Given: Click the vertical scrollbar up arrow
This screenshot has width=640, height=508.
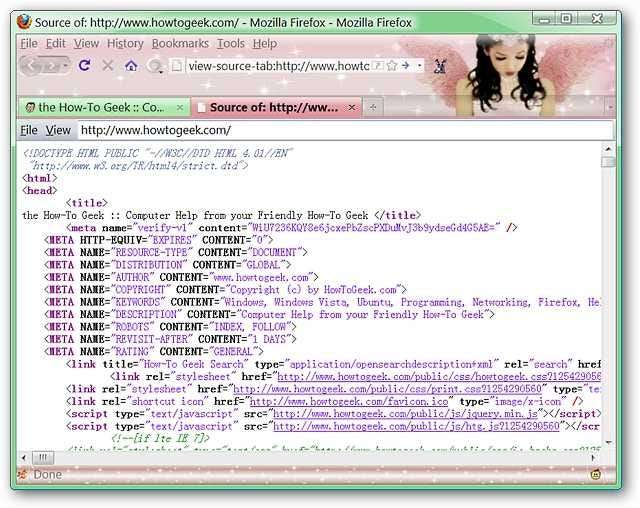Looking at the screenshot, I should [608, 149].
